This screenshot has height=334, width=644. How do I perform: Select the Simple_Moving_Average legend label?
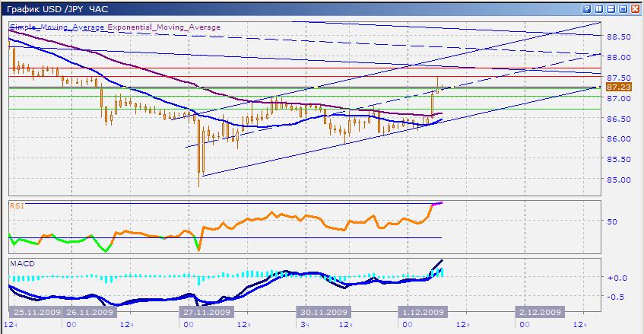click(57, 27)
